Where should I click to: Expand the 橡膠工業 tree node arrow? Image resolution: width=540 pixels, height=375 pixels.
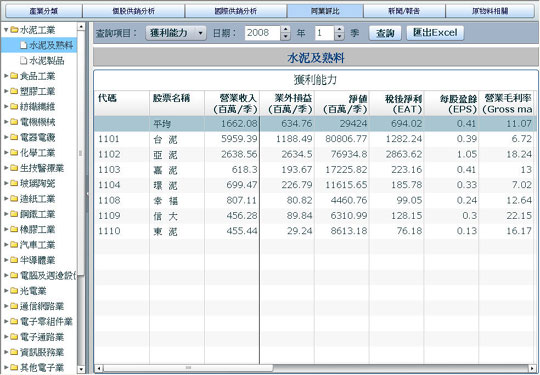(x=6, y=229)
